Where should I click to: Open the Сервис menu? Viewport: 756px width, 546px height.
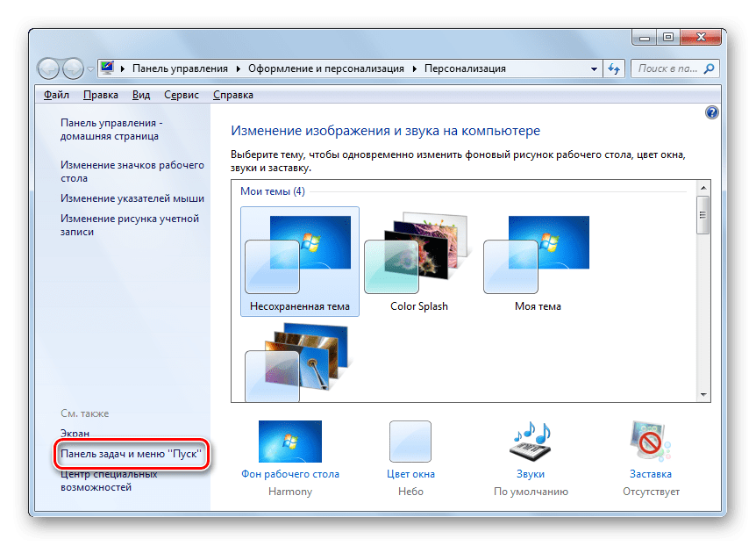[x=181, y=95]
